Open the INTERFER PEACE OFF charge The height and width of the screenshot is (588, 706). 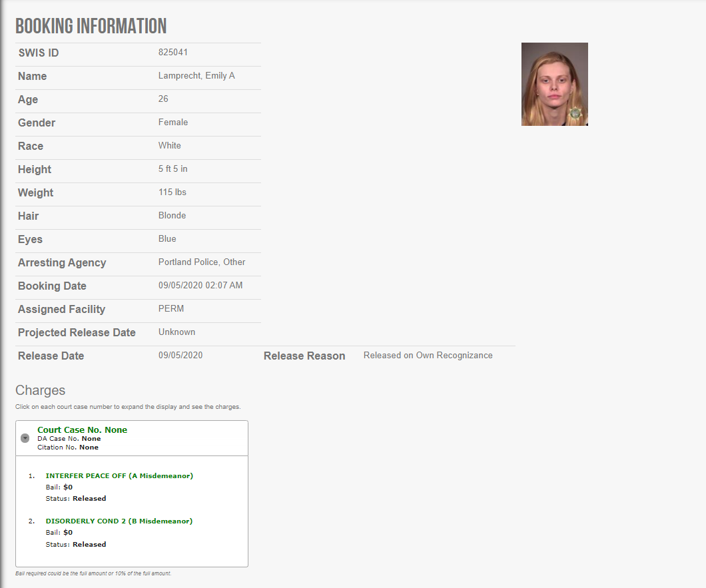pyautogui.click(x=119, y=475)
